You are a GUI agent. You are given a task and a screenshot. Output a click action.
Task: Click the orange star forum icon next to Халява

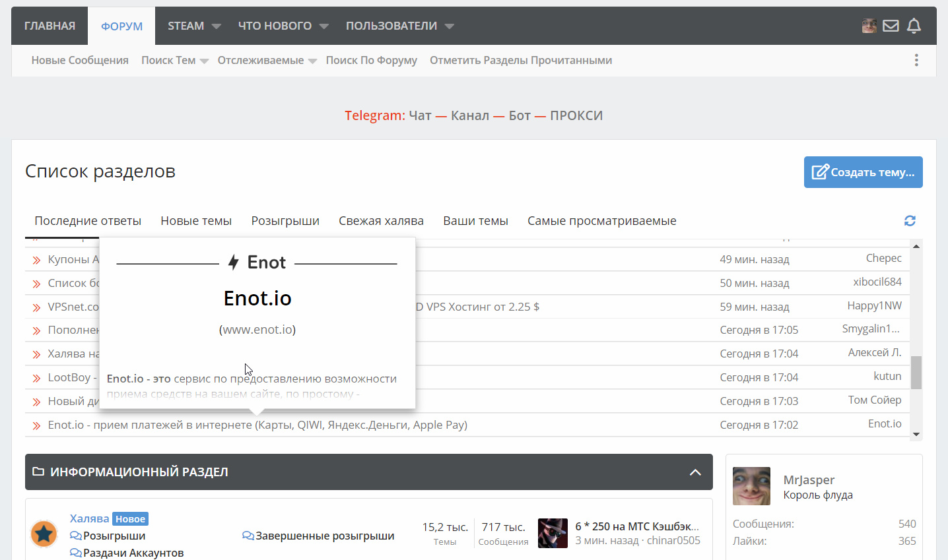(44, 534)
